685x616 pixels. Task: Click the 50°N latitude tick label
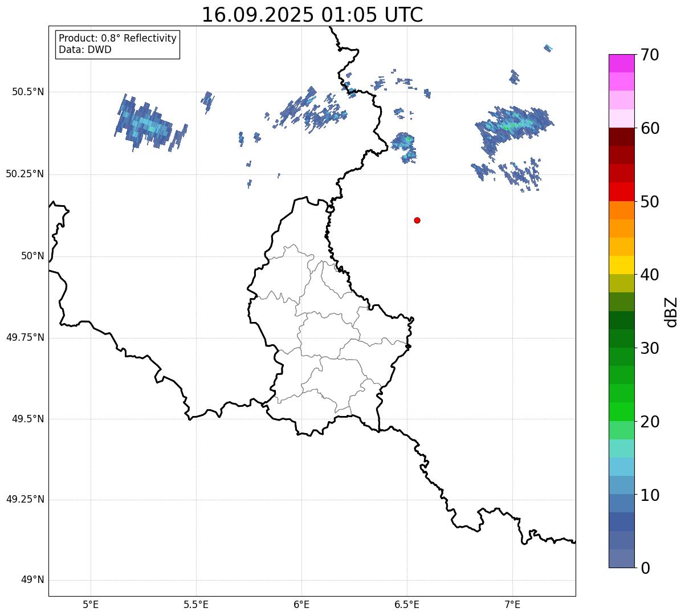(32, 256)
